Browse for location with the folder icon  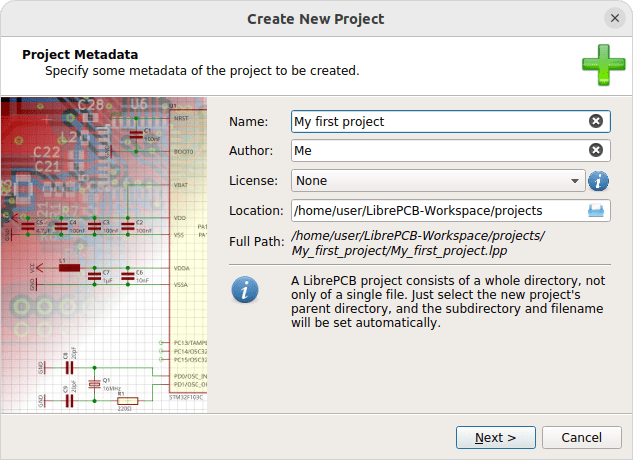tap(595, 210)
